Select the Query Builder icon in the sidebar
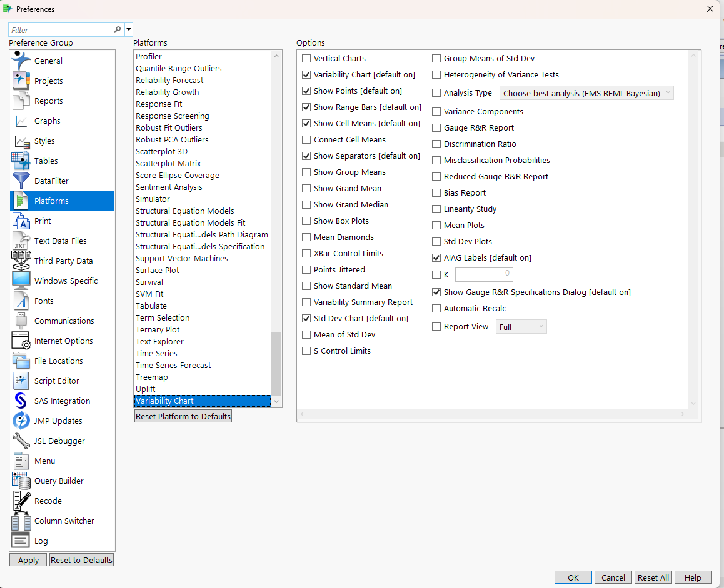Screen dimensions: 724x588 [x=21, y=481]
